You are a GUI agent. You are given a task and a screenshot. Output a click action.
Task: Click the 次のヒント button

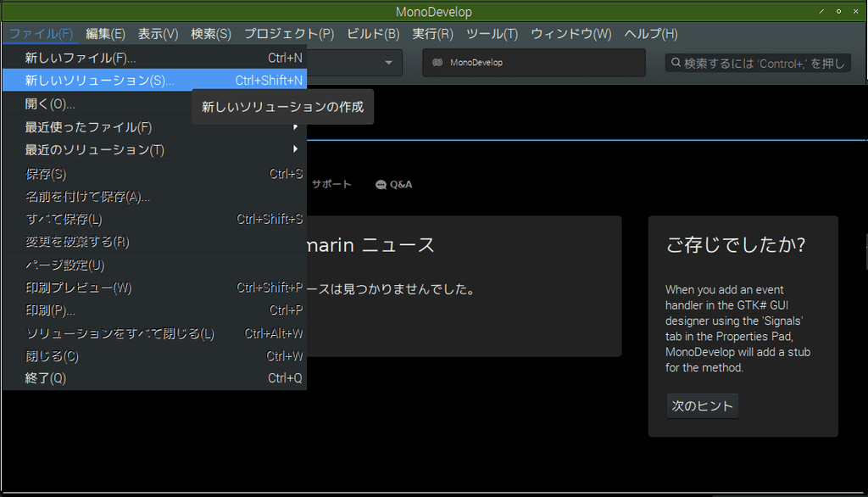[x=702, y=405]
